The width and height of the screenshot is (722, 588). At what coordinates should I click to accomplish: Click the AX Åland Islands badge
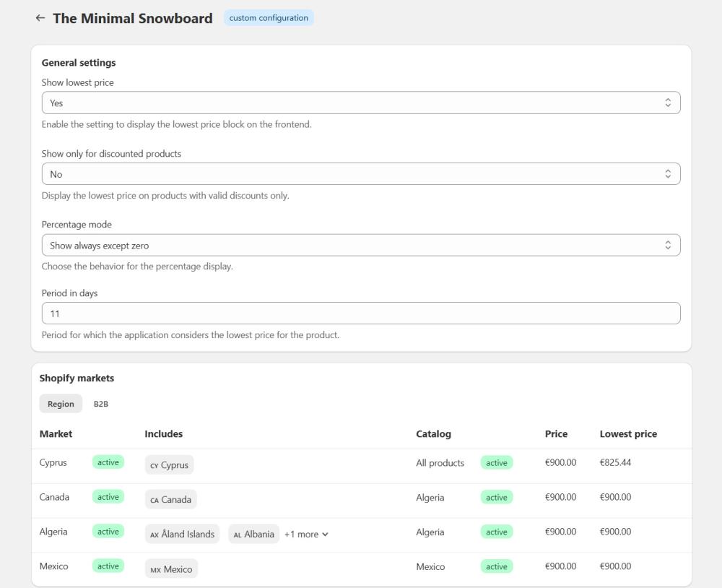[x=183, y=534]
